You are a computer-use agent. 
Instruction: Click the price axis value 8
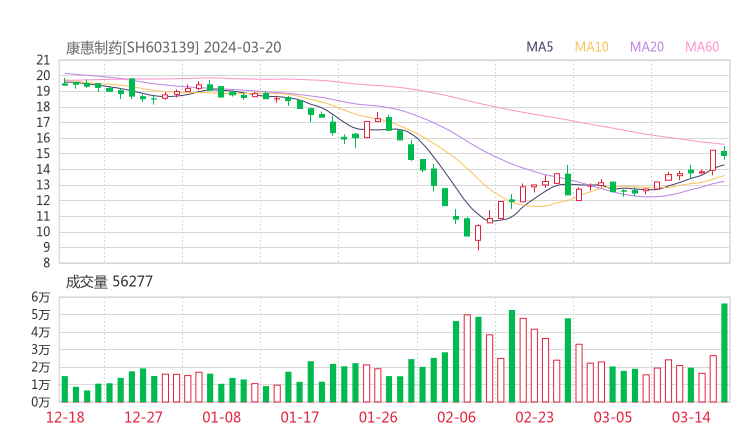tap(46, 263)
